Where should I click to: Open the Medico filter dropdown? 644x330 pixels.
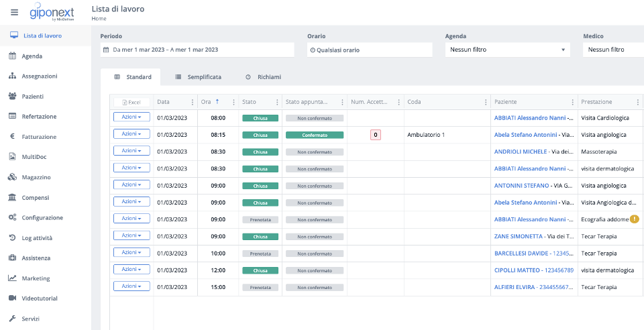click(614, 50)
